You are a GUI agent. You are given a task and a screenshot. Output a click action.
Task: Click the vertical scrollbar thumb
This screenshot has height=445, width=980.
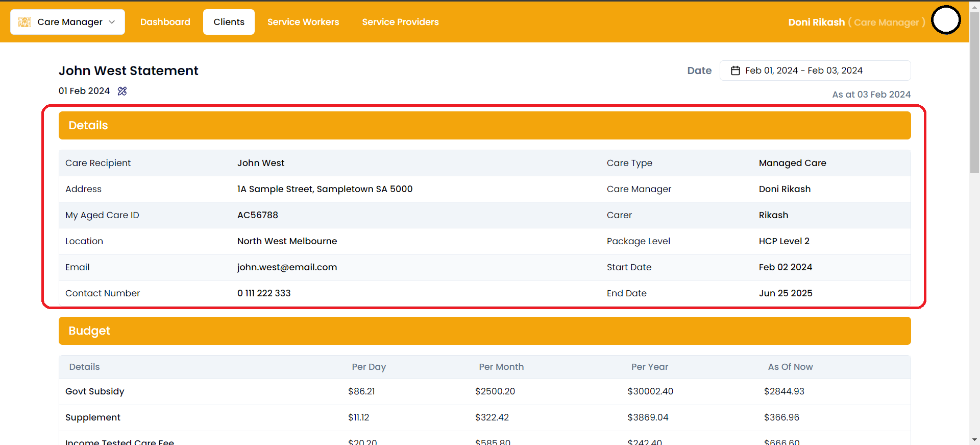974,92
